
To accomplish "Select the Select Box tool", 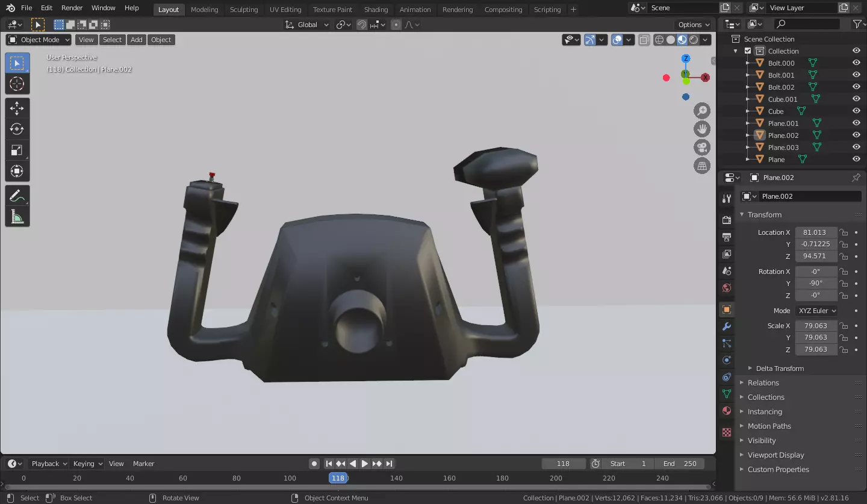I will pyautogui.click(x=17, y=63).
